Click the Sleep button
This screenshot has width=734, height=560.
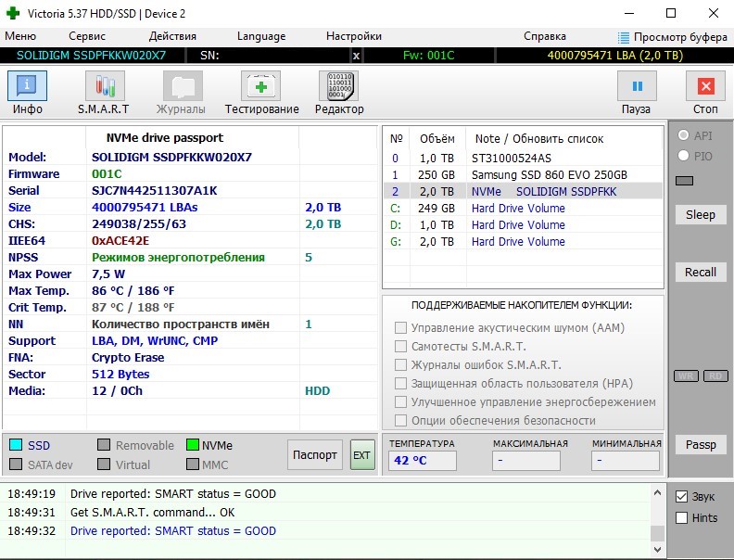701,214
